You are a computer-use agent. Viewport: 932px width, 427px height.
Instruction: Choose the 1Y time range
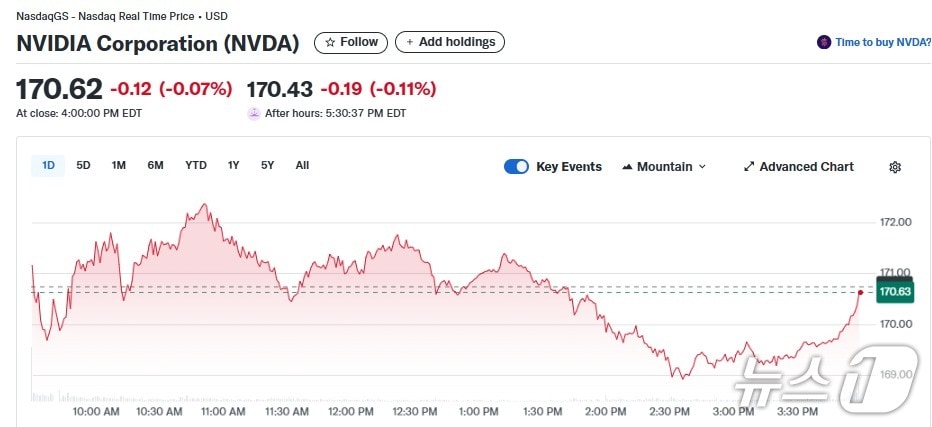coord(234,166)
